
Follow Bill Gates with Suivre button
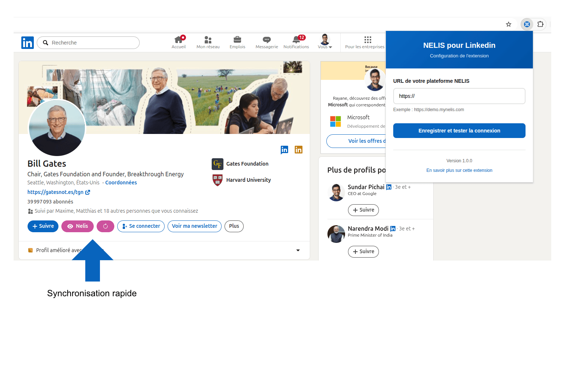coord(43,226)
